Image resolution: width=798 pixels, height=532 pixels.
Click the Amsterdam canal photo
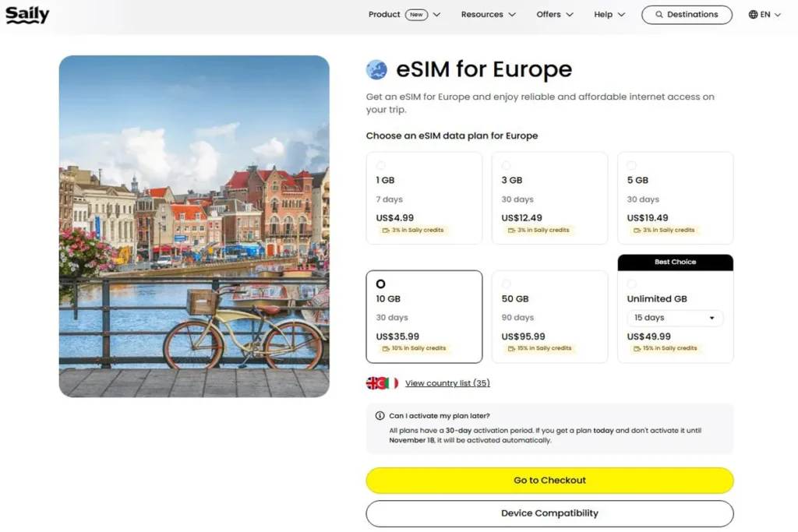193,224
